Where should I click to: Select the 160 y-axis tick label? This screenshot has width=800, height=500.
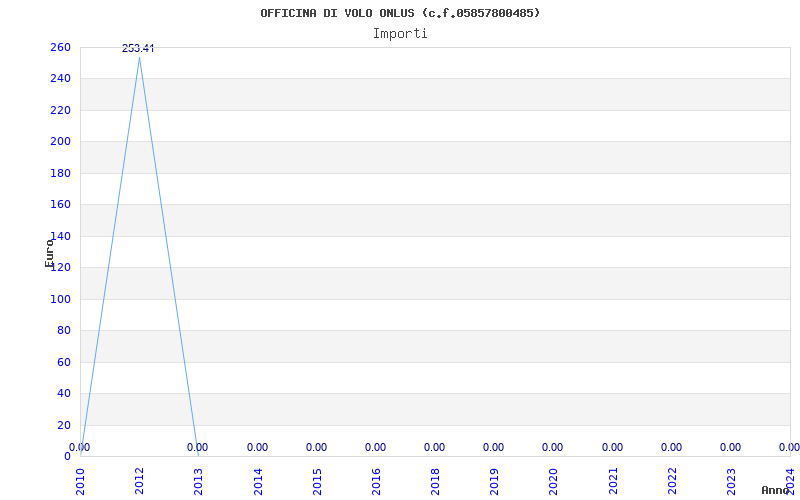pyautogui.click(x=60, y=205)
